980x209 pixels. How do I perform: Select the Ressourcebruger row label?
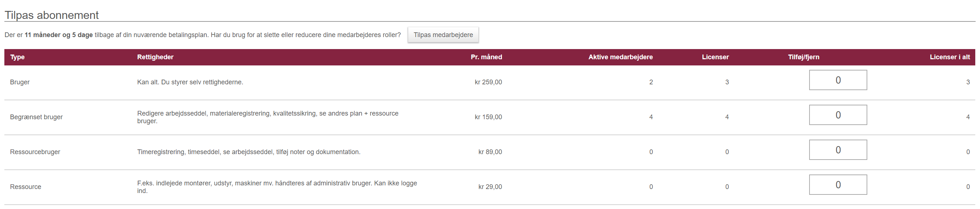coord(35,152)
